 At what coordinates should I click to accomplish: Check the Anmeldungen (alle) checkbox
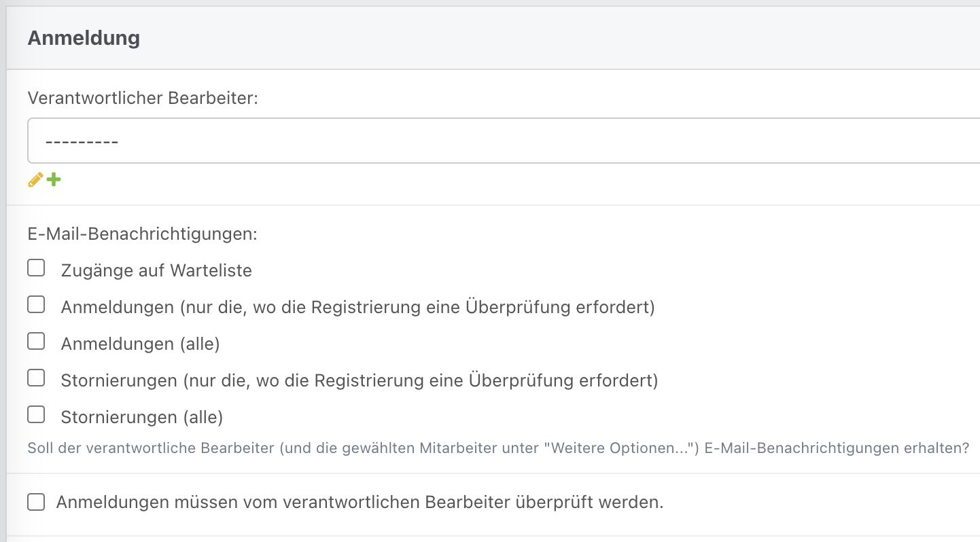36,341
